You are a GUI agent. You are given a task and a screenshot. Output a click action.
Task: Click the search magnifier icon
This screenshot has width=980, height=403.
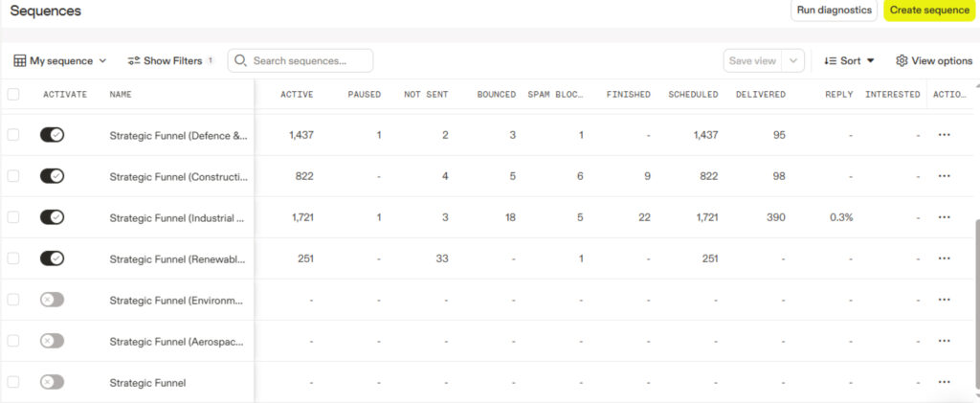click(240, 60)
